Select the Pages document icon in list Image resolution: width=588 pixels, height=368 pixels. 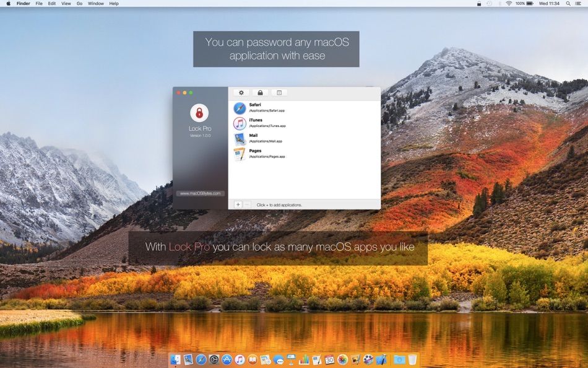click(240, 154)
